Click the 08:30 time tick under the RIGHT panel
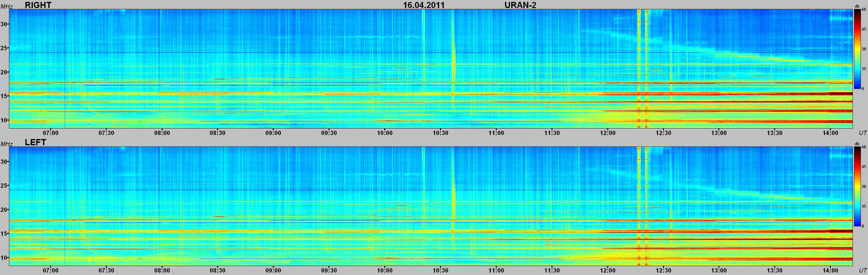Screen dimensions: 868x275 [218, 133]
